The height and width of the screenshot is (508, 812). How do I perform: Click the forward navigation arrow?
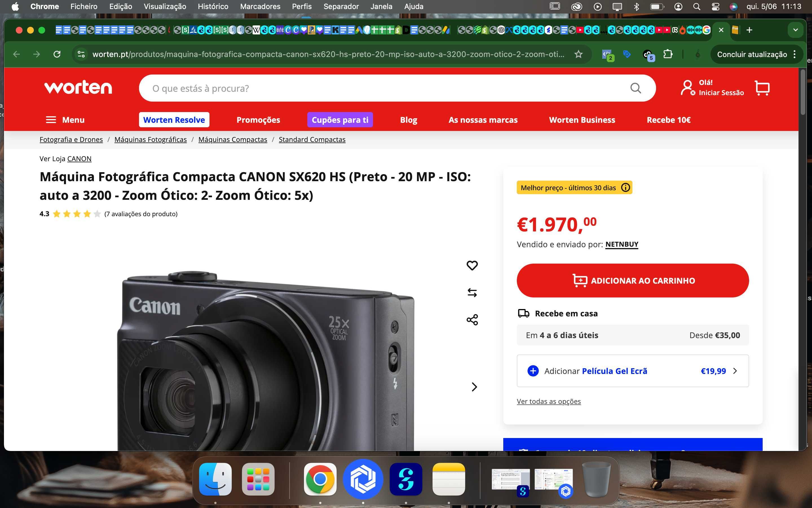(x=37, y=54)
